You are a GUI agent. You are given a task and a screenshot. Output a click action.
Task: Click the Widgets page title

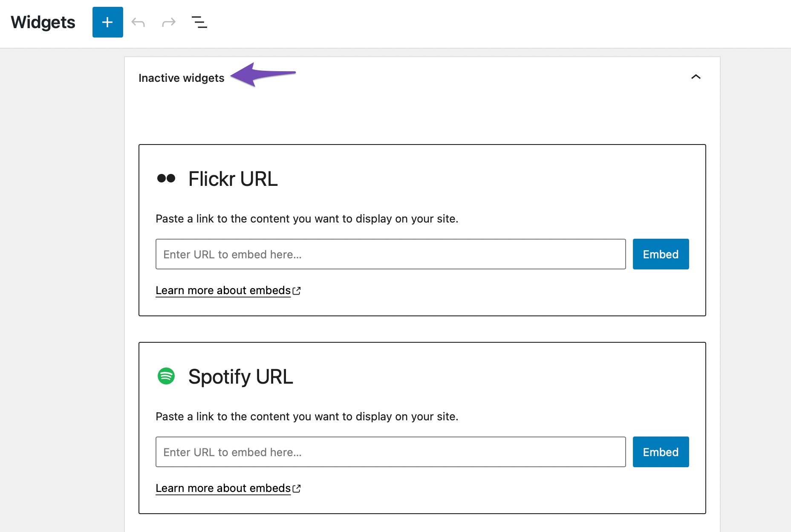43,22
